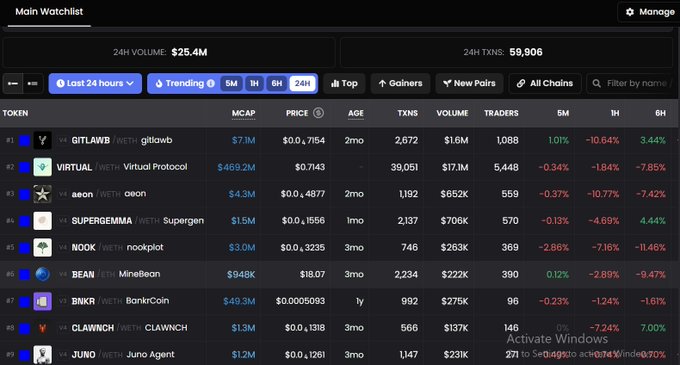Select the 1H trending interval

254,83
